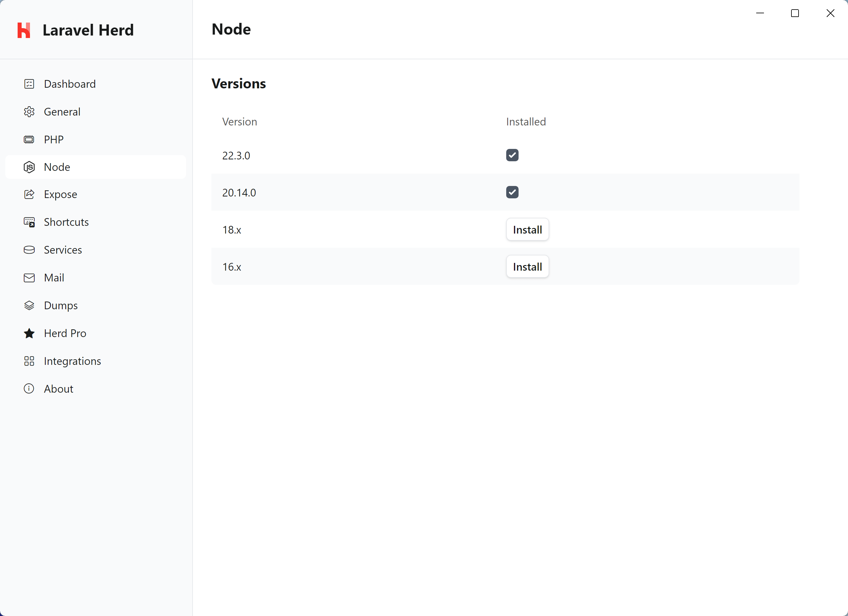This screenshot has height=616, width=848.
Task: Navigate to the Expose page
Action: pos(60,194)
